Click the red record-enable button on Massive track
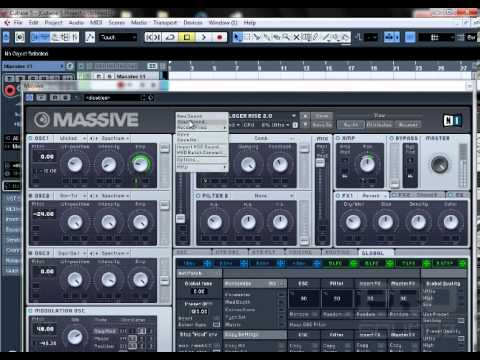This screenshot has width=480, height=360. [x=10, y=90]
